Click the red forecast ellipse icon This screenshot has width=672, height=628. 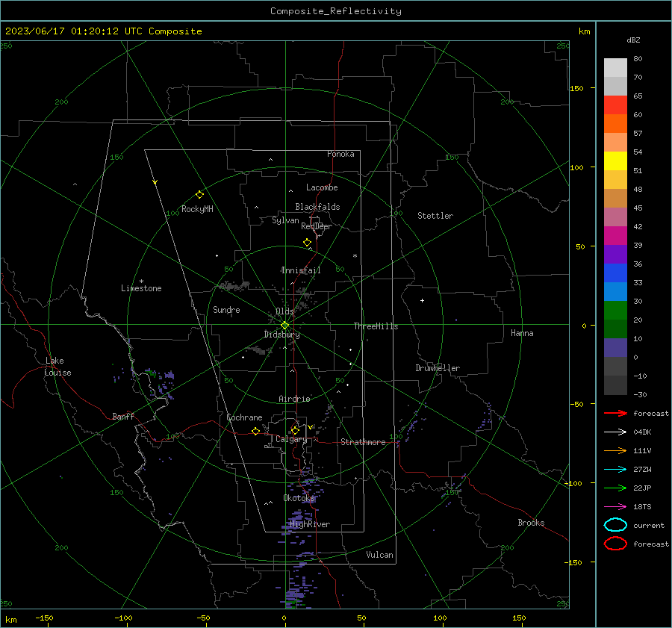pos(615,544)
